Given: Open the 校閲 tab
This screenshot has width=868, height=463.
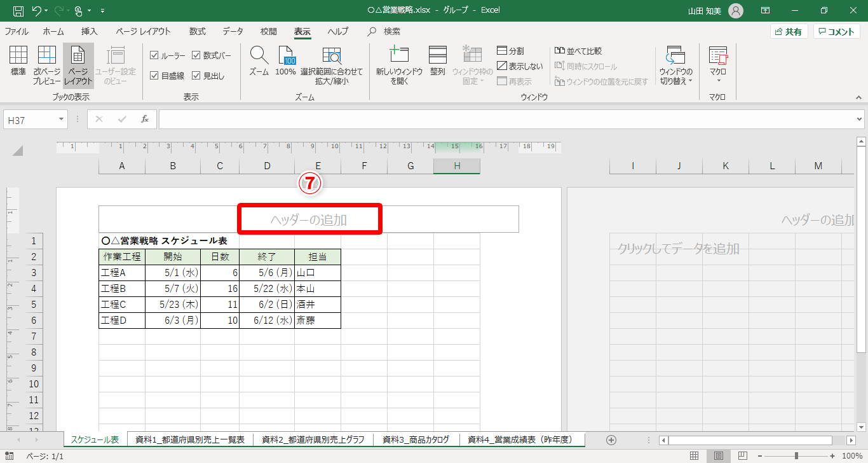Looking at the screenshot, I should pos(269,31).
